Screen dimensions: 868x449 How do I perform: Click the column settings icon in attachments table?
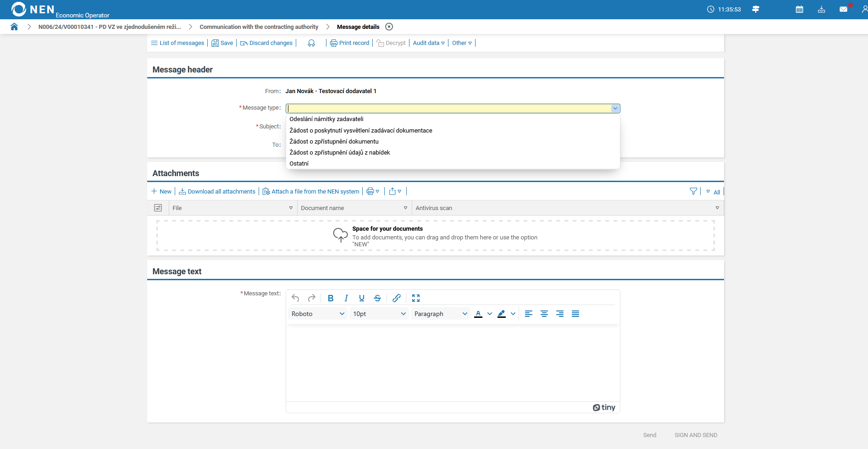click(x=158, y=208)
